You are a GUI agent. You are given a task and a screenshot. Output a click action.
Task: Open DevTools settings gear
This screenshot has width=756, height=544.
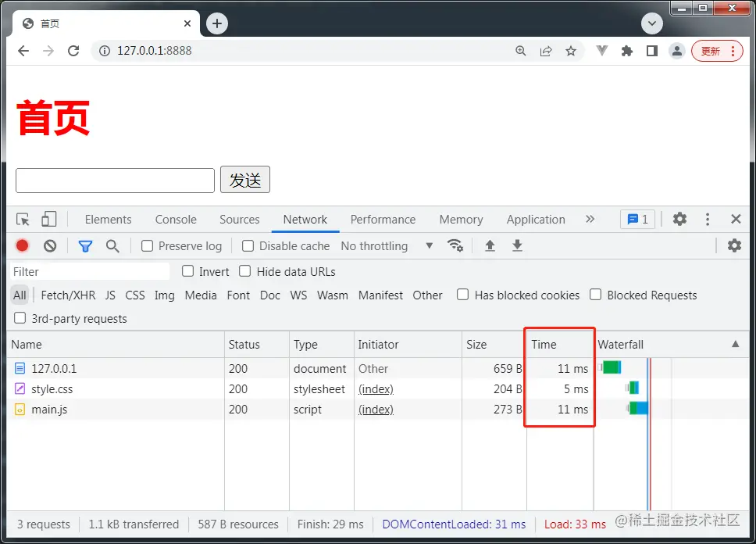coord(679,219)
